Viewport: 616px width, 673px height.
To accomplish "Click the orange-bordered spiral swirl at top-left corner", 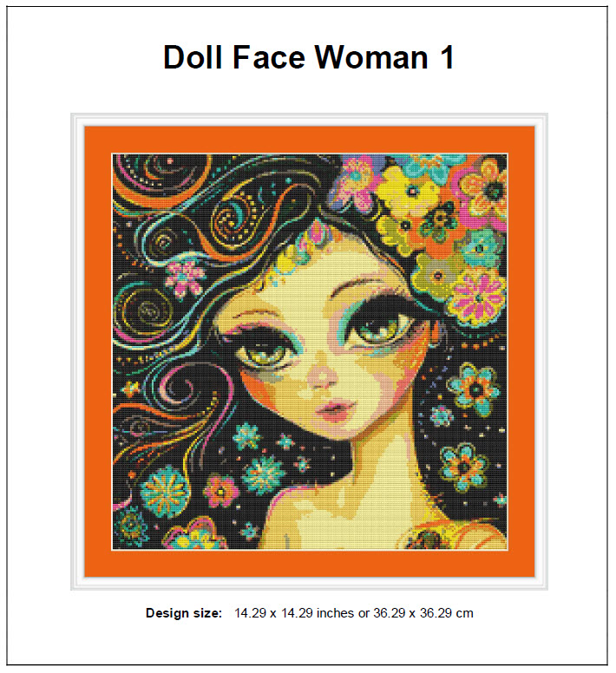I will tap(161, 177).
